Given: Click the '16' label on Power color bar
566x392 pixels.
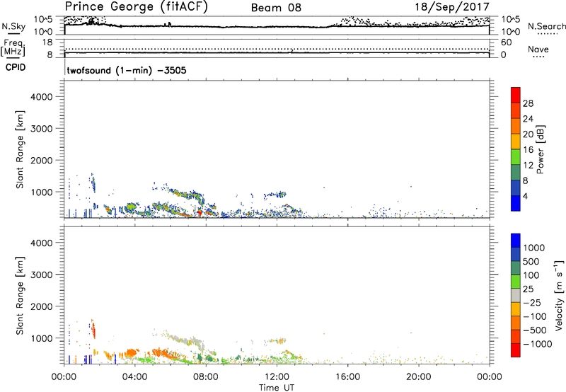Looking at the screenshot, I should (x=528, y=150).
